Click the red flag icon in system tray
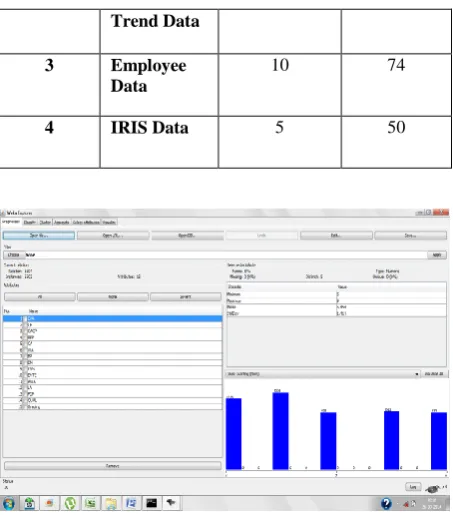This screenshot has height=515, width=453. pos(406,504)
